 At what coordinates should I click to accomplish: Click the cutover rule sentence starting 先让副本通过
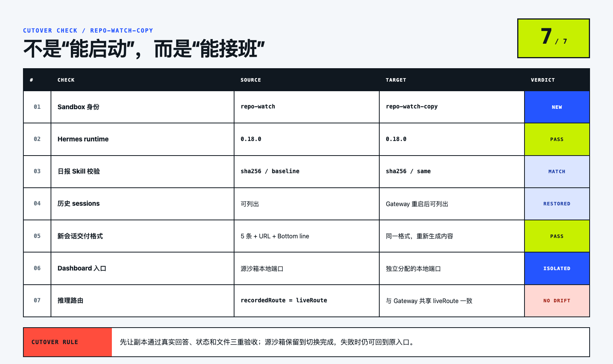(x=268, y=342)
